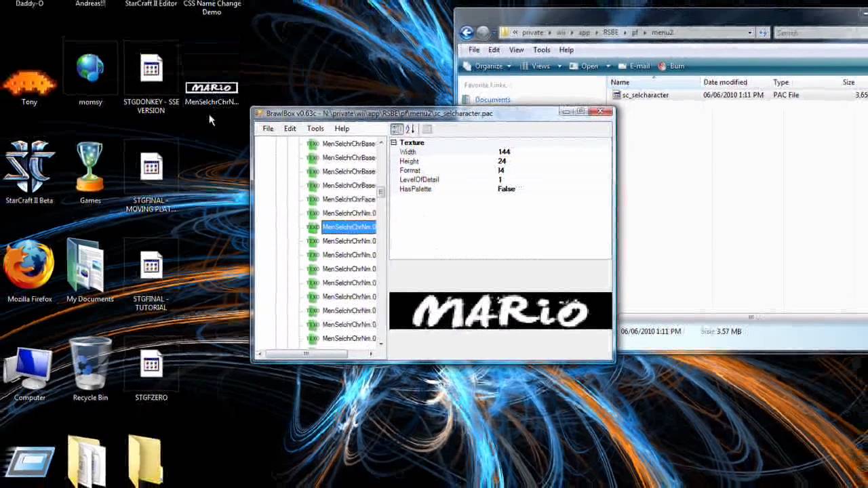Click the sc_selcharacter PAC file icon
868x488 pixels.
616,95
